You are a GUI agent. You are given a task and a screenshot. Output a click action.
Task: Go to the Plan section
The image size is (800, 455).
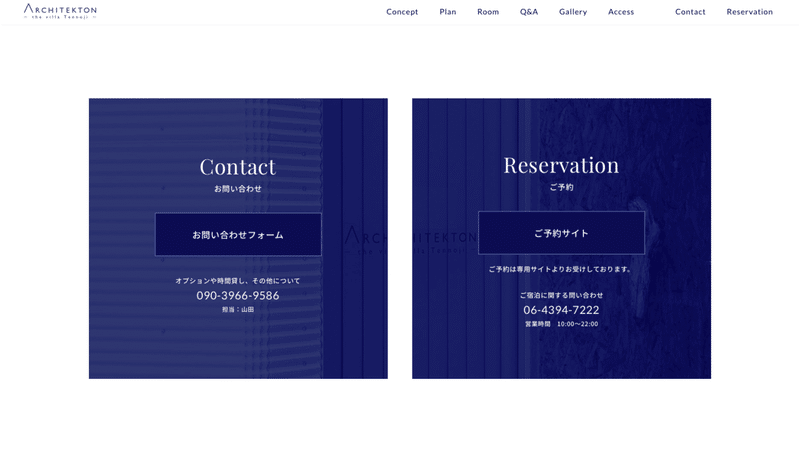(447, 12)
